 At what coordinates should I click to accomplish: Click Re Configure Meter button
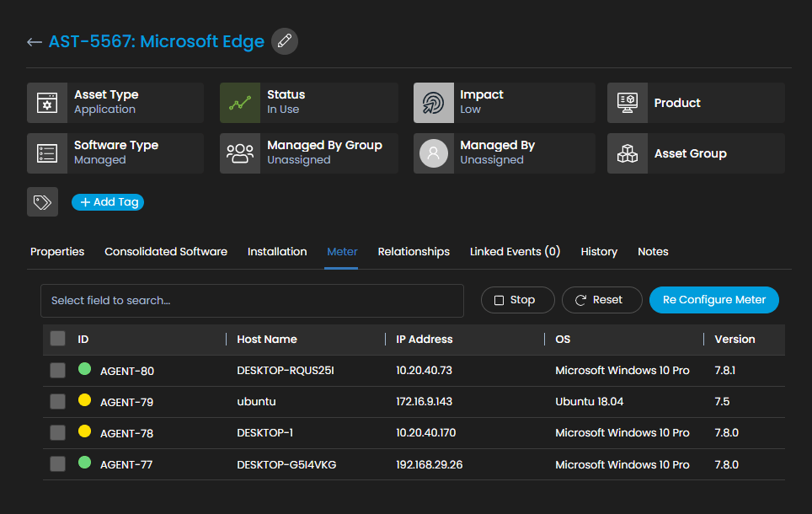tap(713, 300)
